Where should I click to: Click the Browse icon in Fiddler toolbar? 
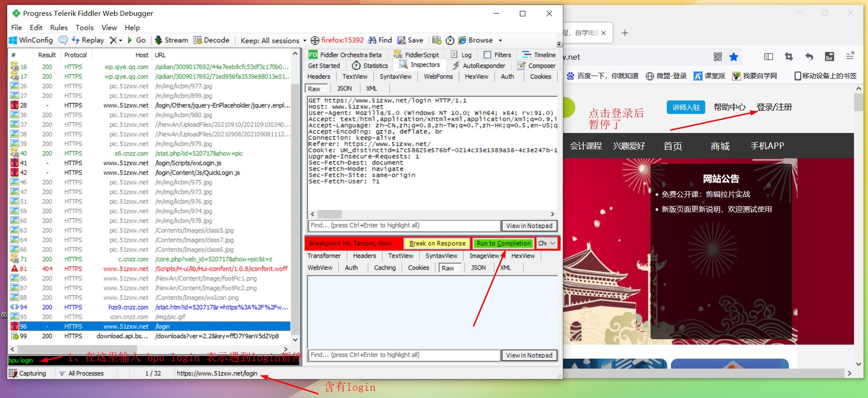point(462,40)
